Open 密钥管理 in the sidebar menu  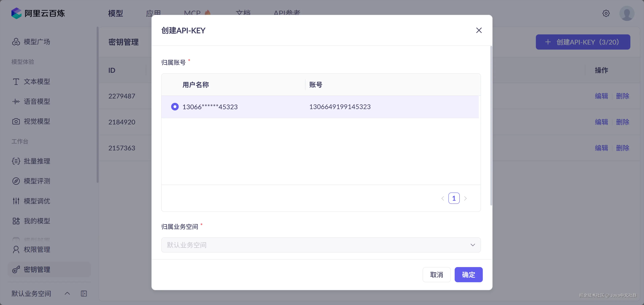37,269
